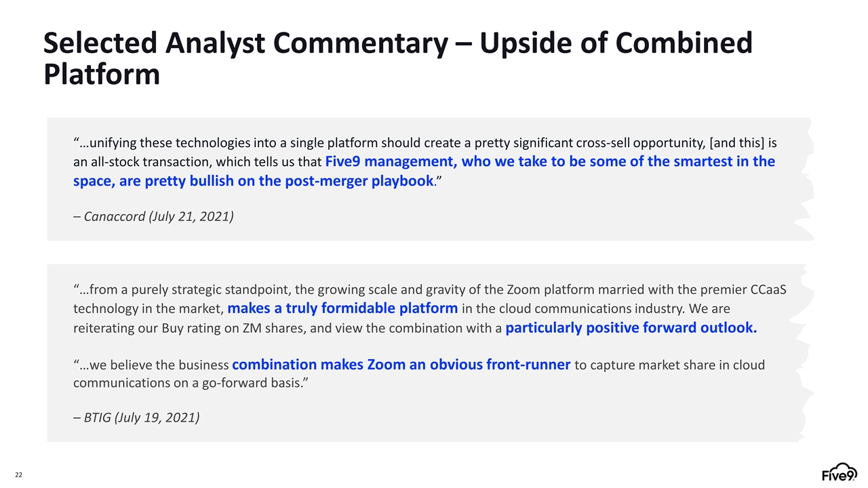Click the BTIG (July 19, 2021) attribution
Screen dimensions: 868x488
tap(136, 417)
